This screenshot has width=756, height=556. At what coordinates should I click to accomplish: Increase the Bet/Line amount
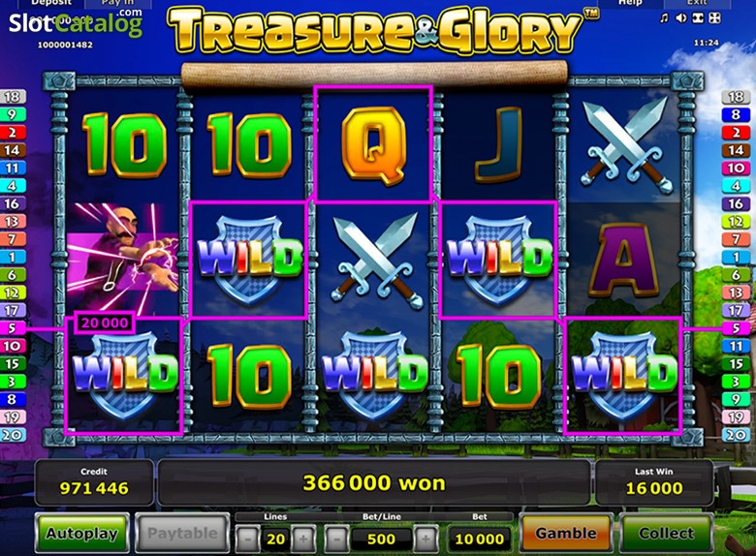point(425,539)
